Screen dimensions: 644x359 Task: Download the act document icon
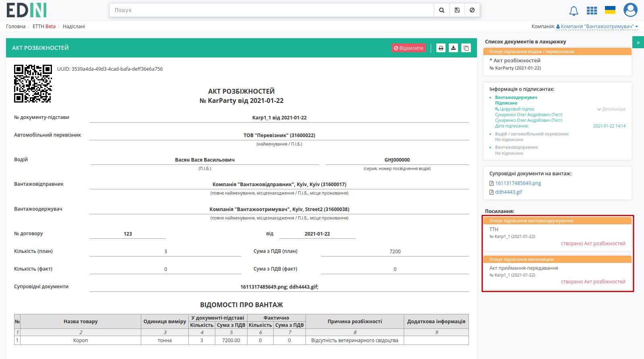pos(454,48)
